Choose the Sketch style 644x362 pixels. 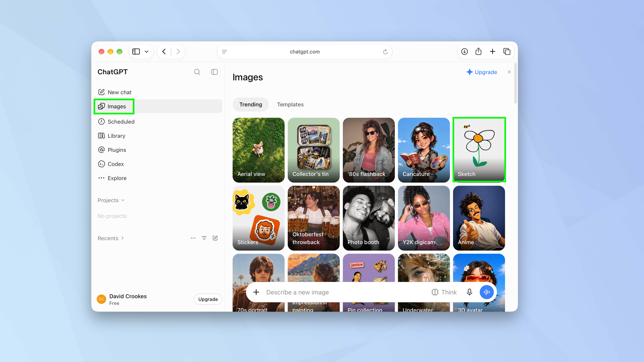[479, 150]
